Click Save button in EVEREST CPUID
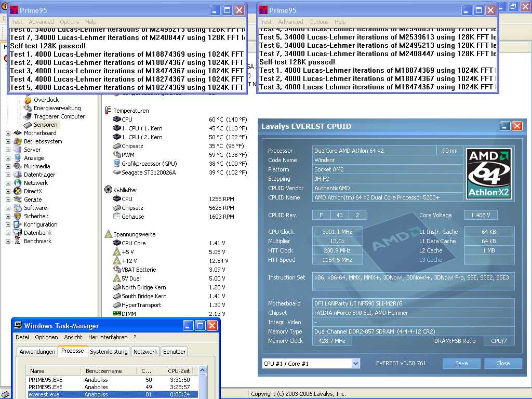 pyautogui.click(x=461, y=363)
